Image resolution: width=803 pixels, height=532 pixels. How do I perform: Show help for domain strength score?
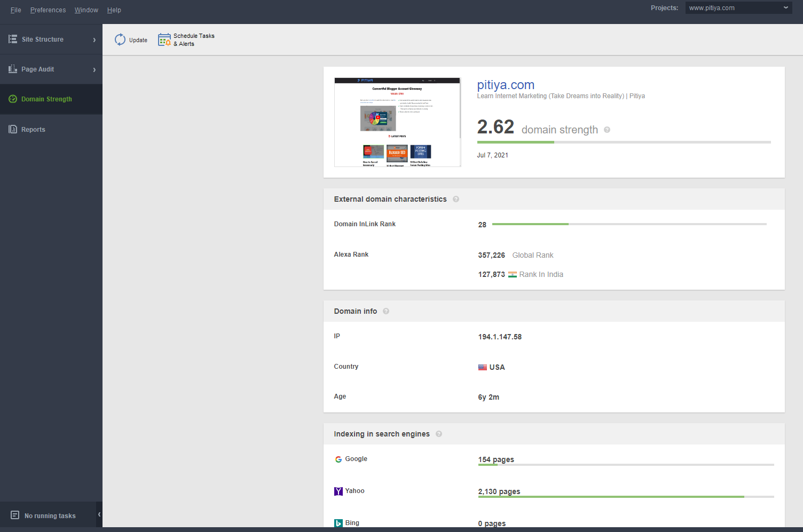click(607, 130)
